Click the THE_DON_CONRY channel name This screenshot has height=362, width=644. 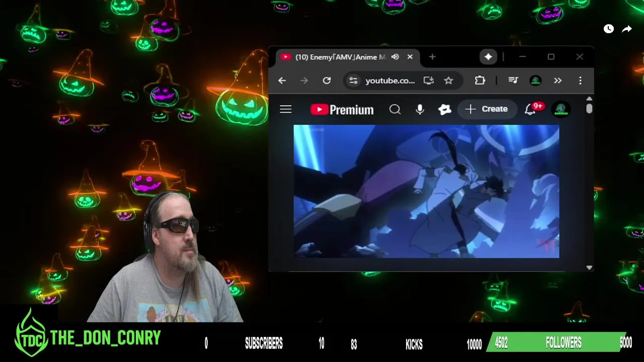[x=105, y=338]
